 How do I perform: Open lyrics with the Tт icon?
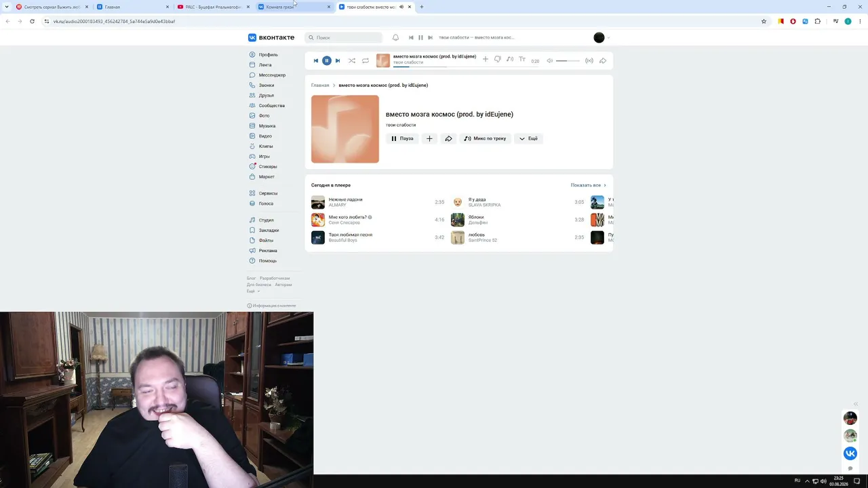(x=522, y=60)
